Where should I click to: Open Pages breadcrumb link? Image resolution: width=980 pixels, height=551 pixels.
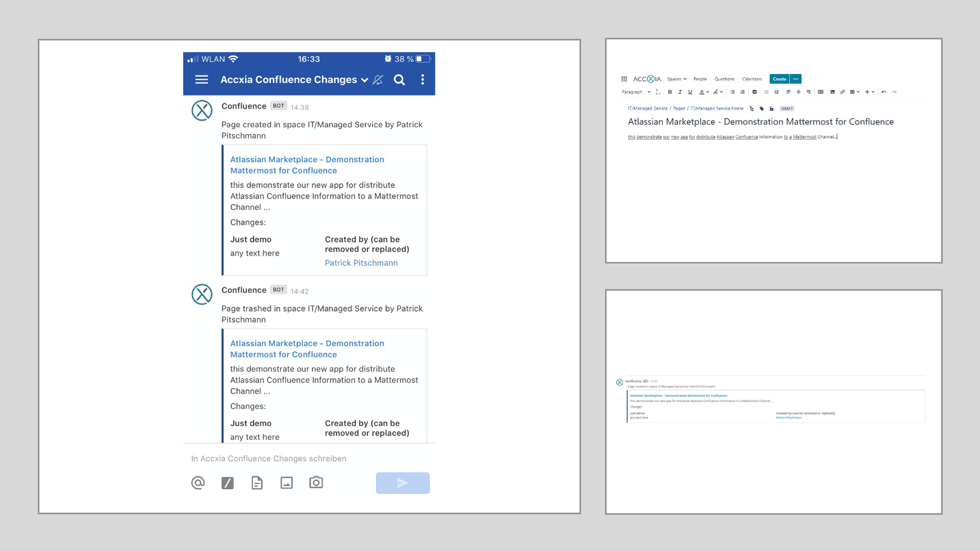[x=679, y=108]
